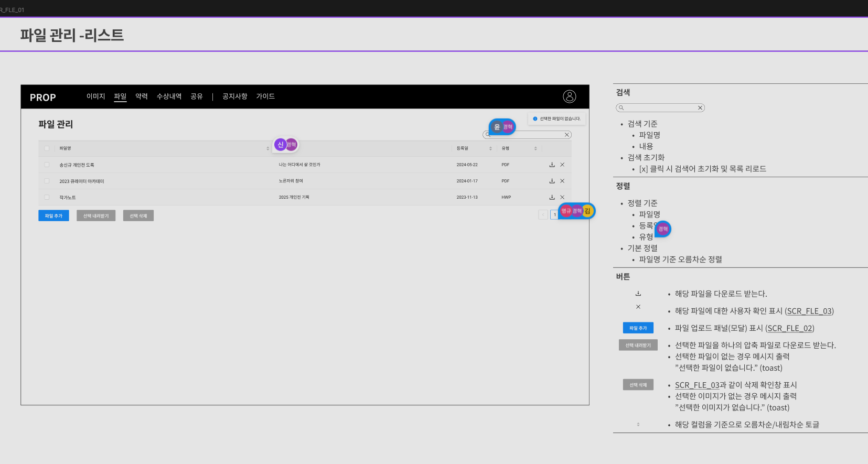Follow the SCR_FLE_02 link

point(790,328)
